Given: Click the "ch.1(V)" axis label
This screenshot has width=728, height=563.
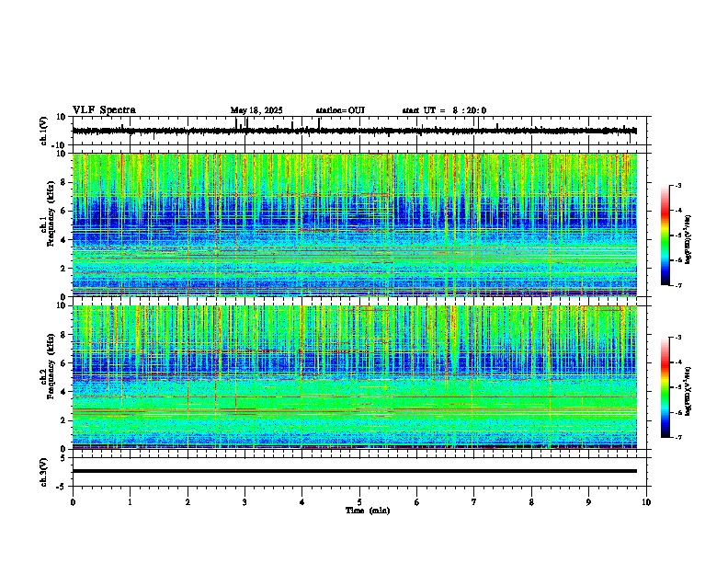Looking at the screenshot, I should (44, 131).
